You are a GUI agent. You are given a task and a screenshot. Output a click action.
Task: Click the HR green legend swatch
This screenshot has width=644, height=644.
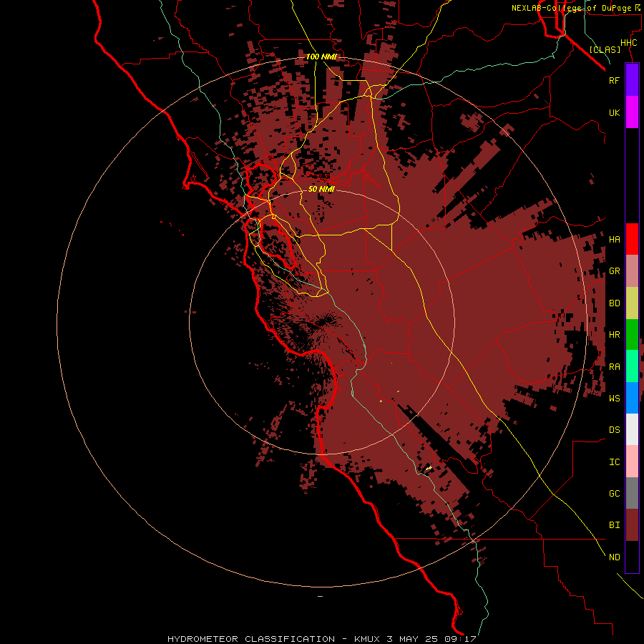tap(632, 335)
